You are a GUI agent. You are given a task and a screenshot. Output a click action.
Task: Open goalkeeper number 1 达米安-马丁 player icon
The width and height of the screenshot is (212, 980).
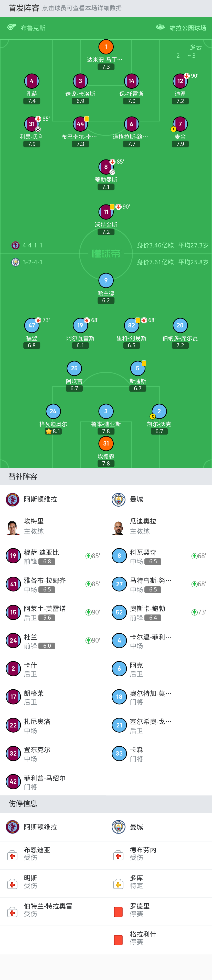tap(106, 47)
